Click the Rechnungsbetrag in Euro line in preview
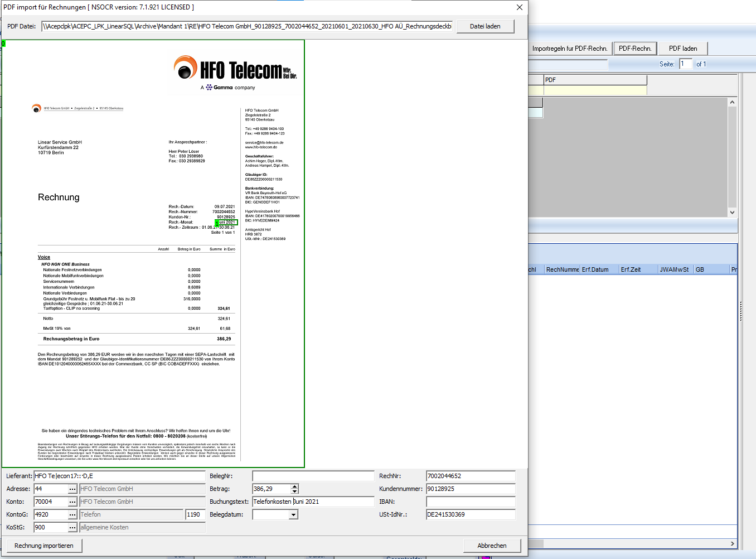 click(137, 339)
